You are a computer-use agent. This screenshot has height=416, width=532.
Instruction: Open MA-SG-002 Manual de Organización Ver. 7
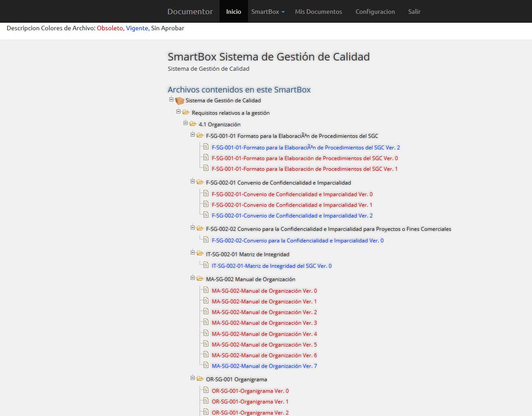pos(264,366)
